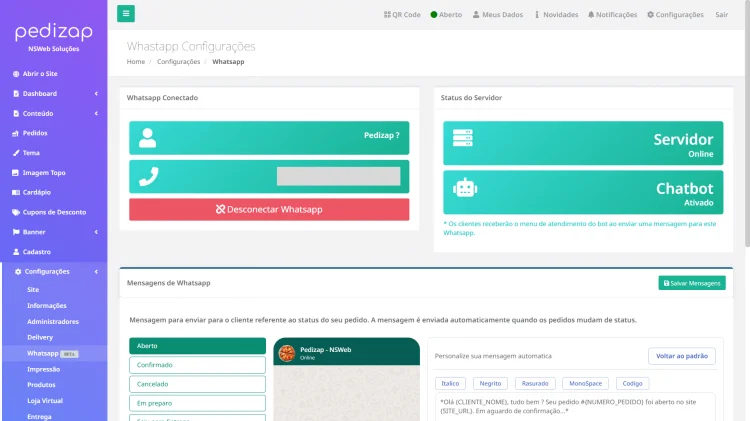Open Tema in the sidebar
750x421 pixels.
(31, 153)
